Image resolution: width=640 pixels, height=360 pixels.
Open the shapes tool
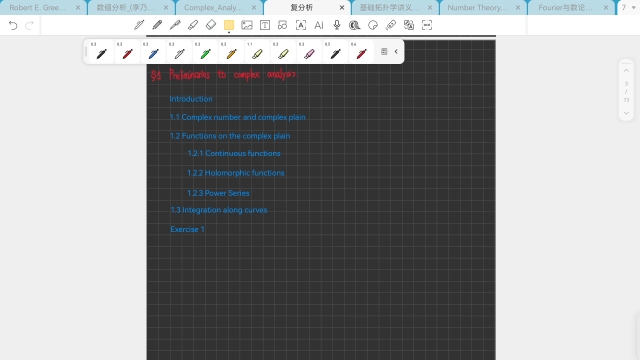[282, 25]
